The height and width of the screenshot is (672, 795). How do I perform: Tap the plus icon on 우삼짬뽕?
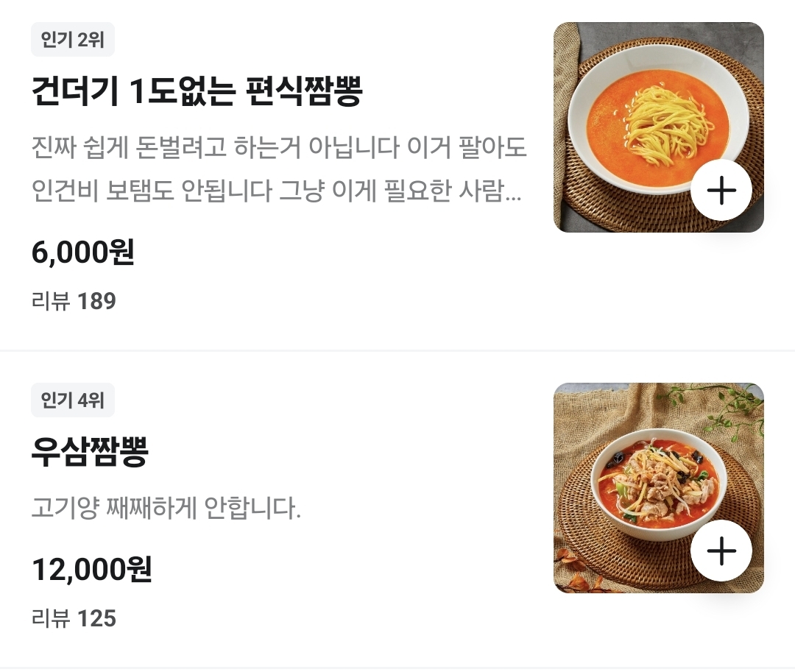click(x=721, y=551)
